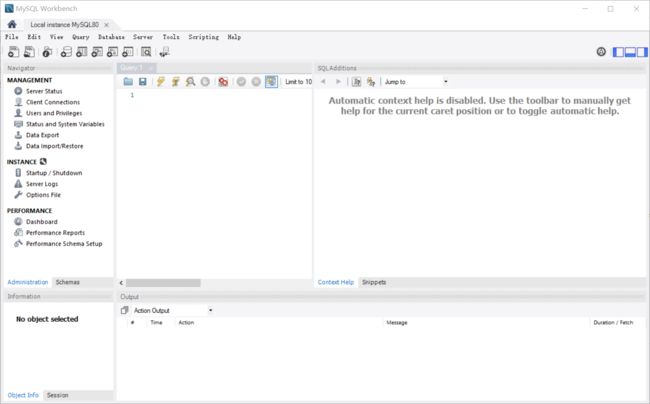
Task: Create new function toolbar icon
Action: tap(128, 52)
